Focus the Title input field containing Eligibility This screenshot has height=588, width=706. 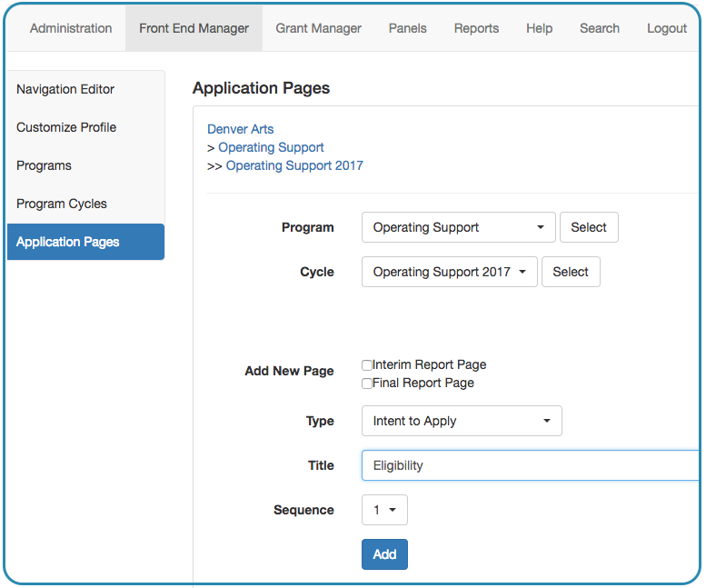531,465
